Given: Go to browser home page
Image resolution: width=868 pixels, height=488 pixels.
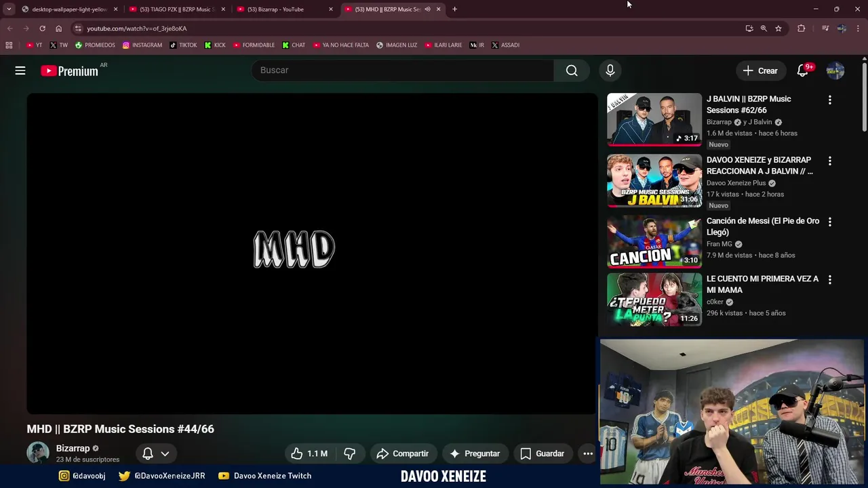Looking at the screenshot, I should pos(58,28).
